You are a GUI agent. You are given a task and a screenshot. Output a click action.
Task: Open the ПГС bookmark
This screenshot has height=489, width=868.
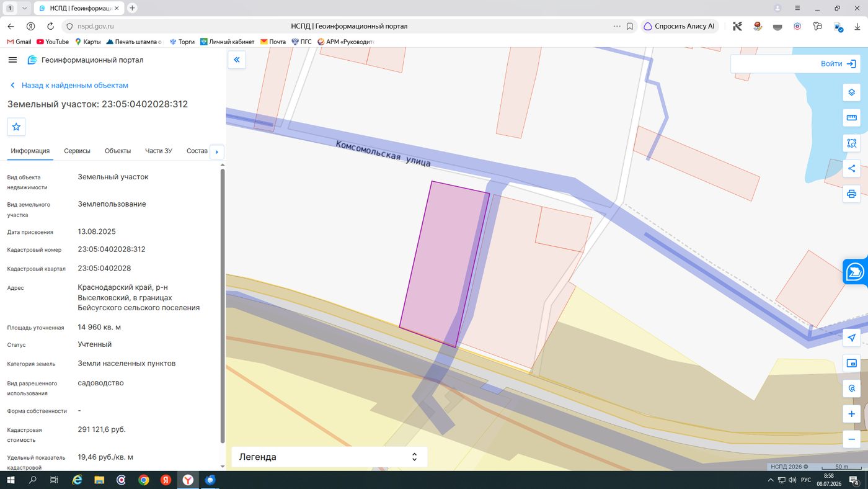click(x=302, y=42)
